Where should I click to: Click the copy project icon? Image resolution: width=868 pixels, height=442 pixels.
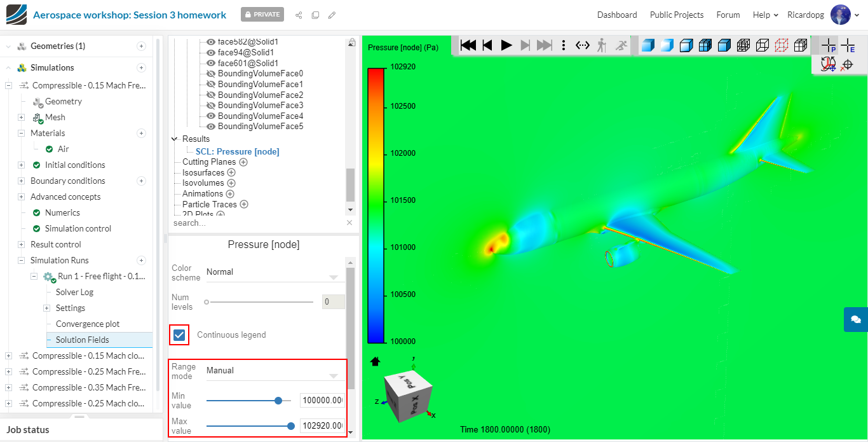(315, 15)
